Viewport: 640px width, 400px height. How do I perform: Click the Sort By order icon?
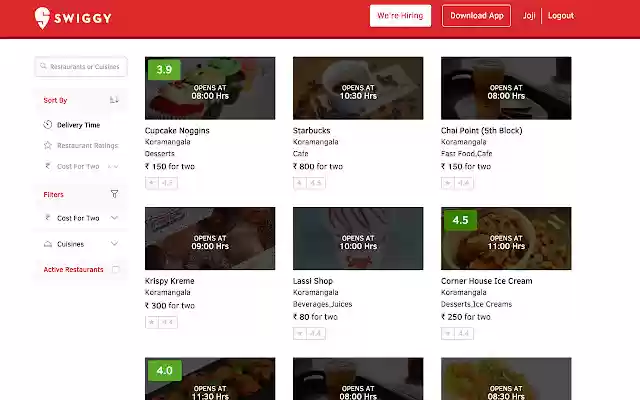click(114, 100)
